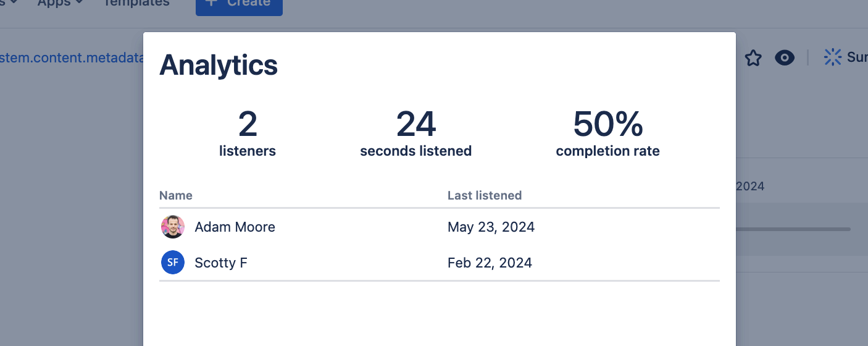This screenshot has width=868, height=346.
Task: Open the Apps dropdown menu
Action: tap(61, 3)
